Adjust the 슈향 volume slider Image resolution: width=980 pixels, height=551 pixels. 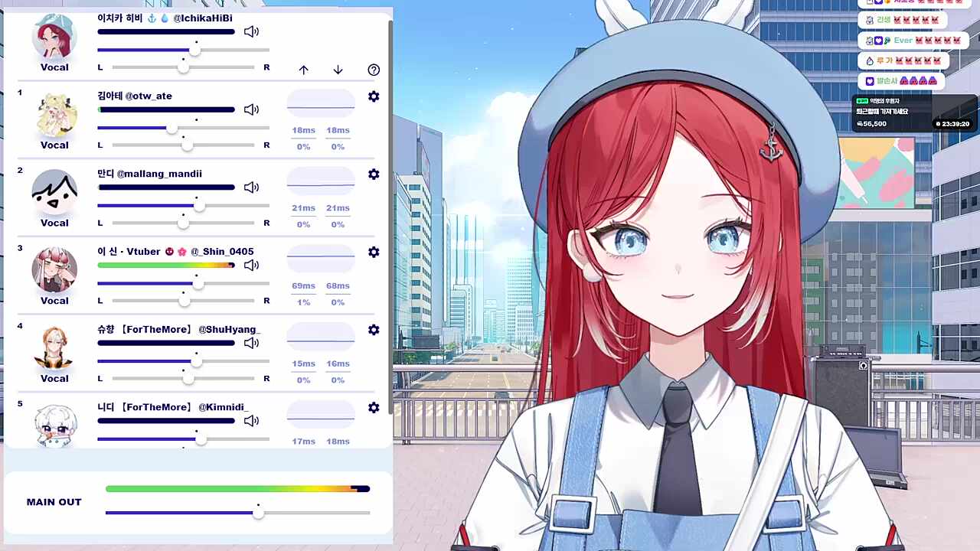pos(184,361)
